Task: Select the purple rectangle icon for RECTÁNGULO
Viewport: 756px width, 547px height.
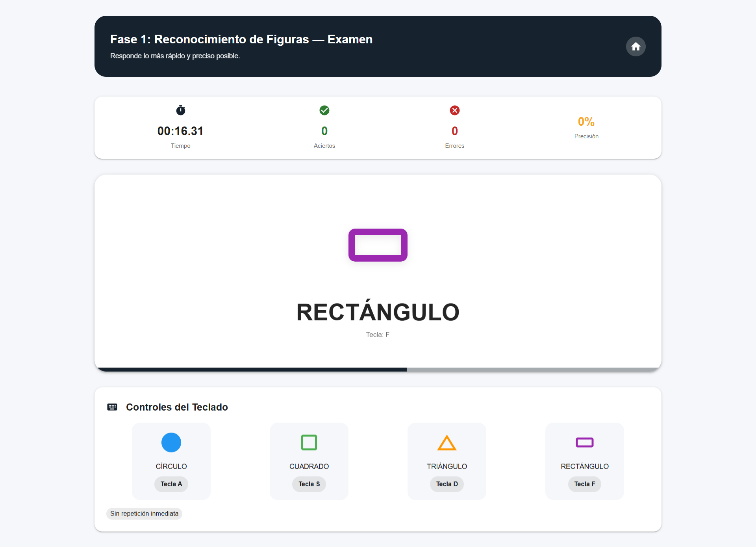Action: coord(584,442)
